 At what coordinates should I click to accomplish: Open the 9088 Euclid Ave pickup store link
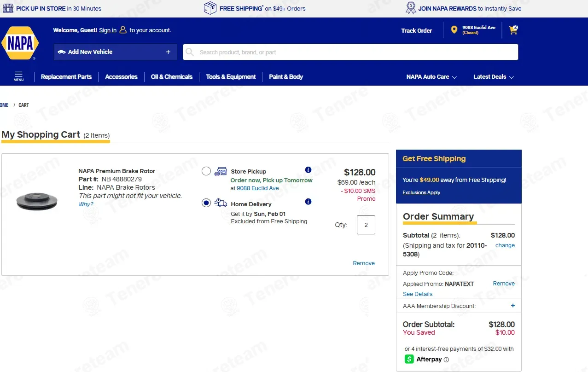[258, 188]
